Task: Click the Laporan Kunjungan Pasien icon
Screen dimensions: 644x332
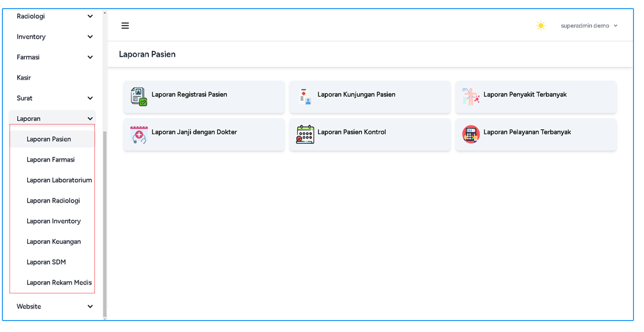Action: click(x=305, y=96)
